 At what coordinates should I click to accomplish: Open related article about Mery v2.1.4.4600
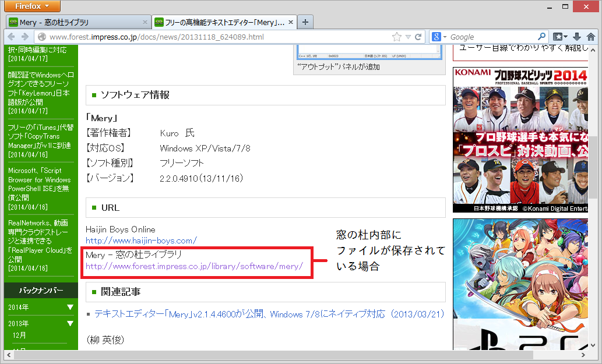click(269, 314)
